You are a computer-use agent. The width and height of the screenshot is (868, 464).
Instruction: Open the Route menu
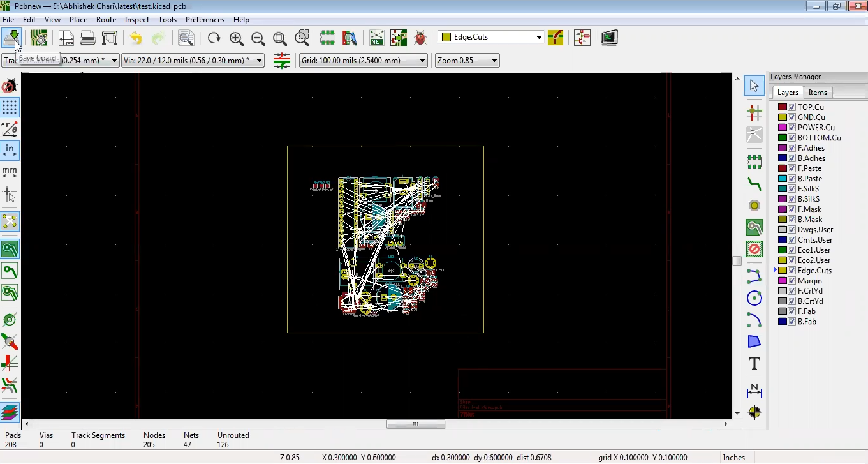(106, 20)
